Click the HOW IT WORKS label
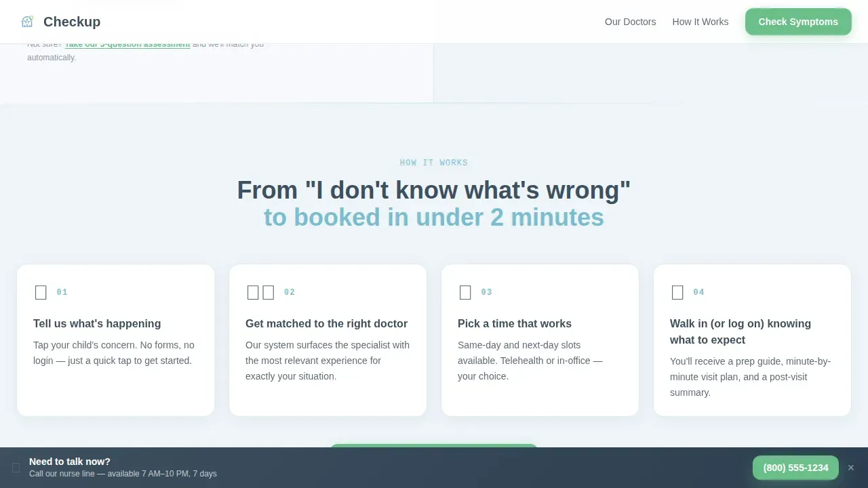Viewport: 868px width, 488px height. coord(434,163)
